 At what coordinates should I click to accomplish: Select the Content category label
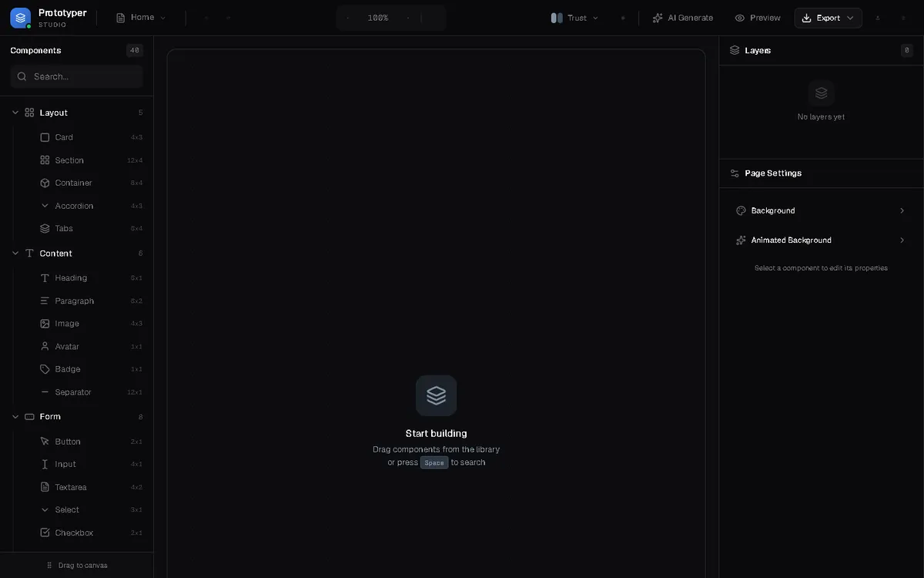tap(55, 254)
